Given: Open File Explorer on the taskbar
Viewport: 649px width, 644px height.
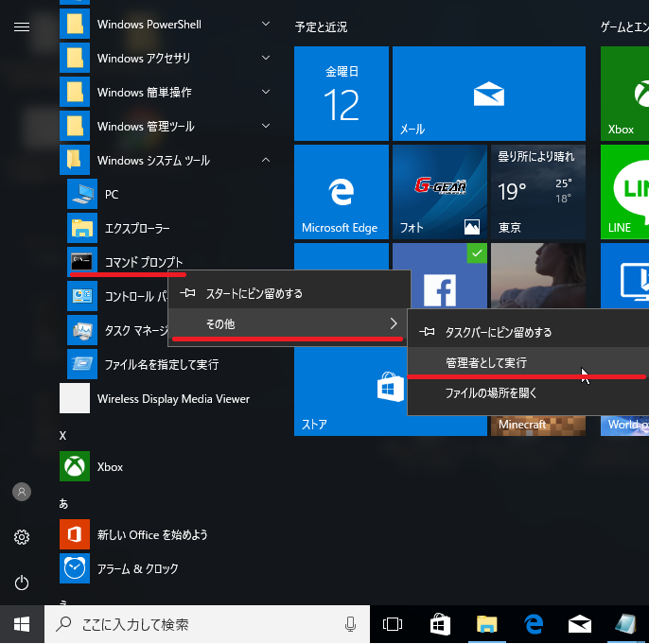Looking at the screenshot, I should 486,624.
